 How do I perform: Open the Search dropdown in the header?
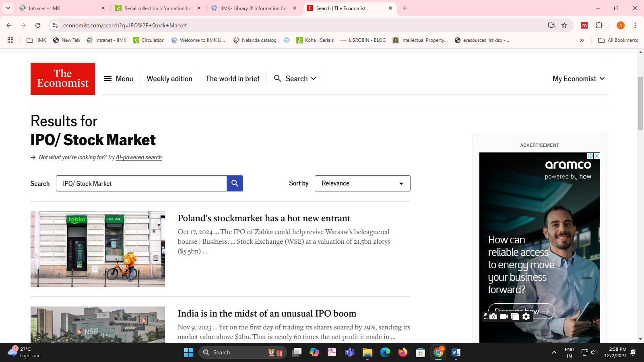[295, 79]
